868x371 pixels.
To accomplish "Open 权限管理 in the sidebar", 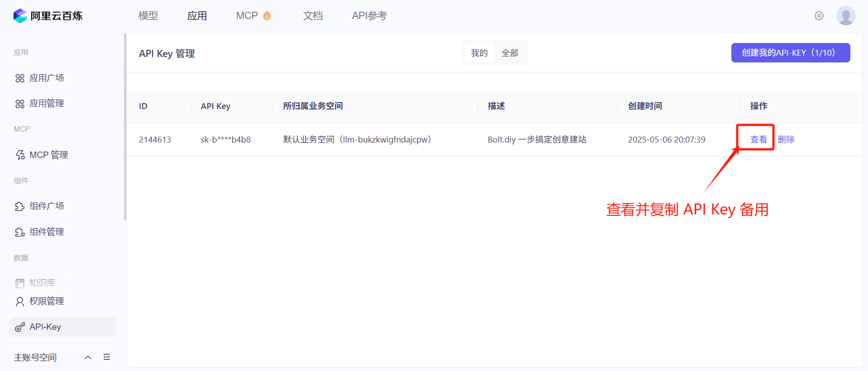I will [62, 301].
